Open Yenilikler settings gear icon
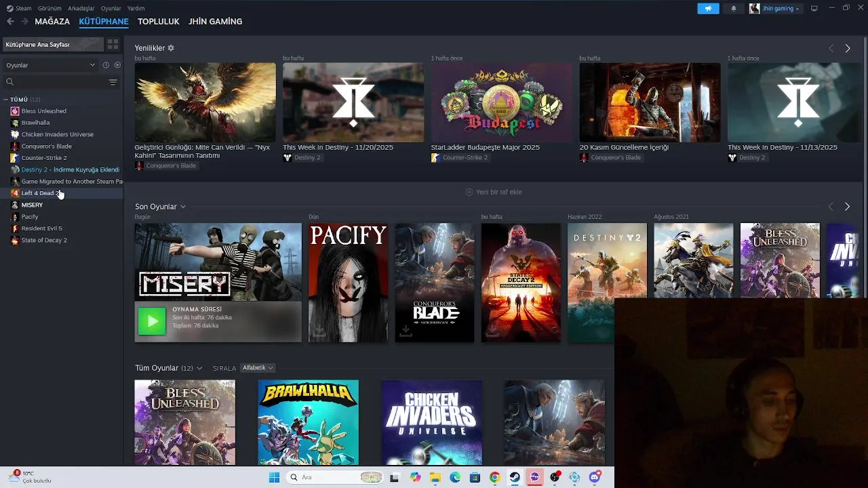The image size is (868, 488). pos(171,48)
